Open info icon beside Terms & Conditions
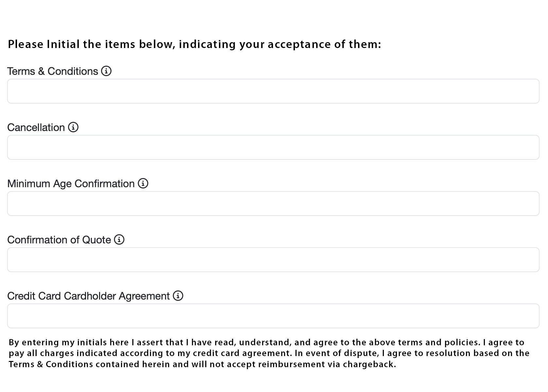This screenshot has width=548, height=392. click(106, 71)
